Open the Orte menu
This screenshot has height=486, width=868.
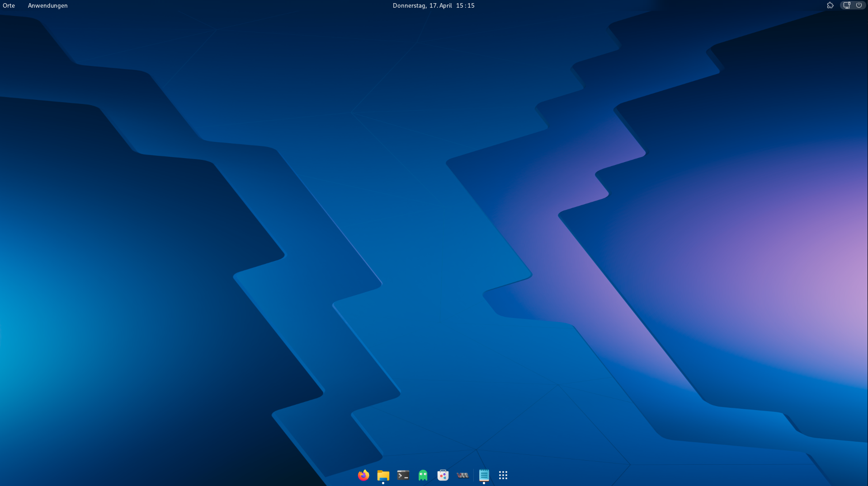[x=9, y=5]
